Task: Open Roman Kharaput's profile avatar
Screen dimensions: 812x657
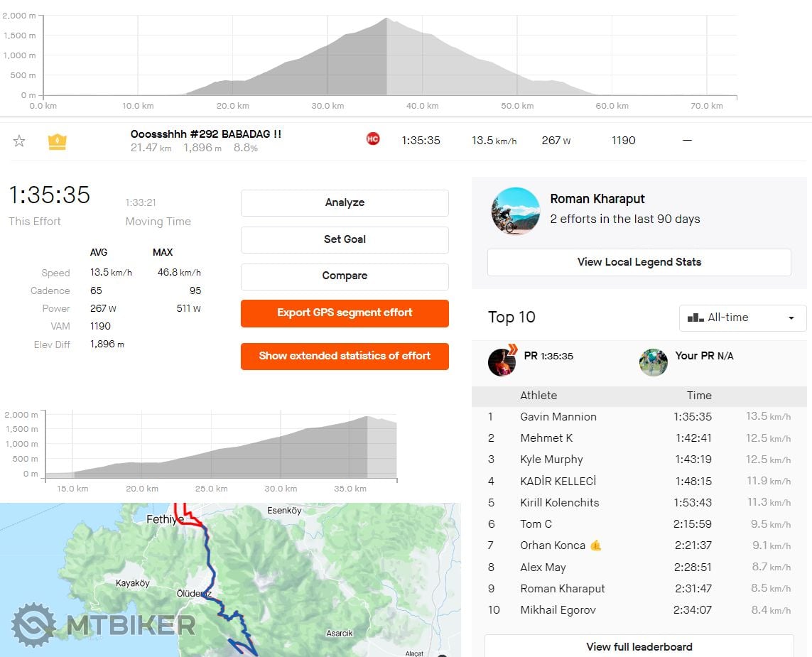Action: click(516, 211)
